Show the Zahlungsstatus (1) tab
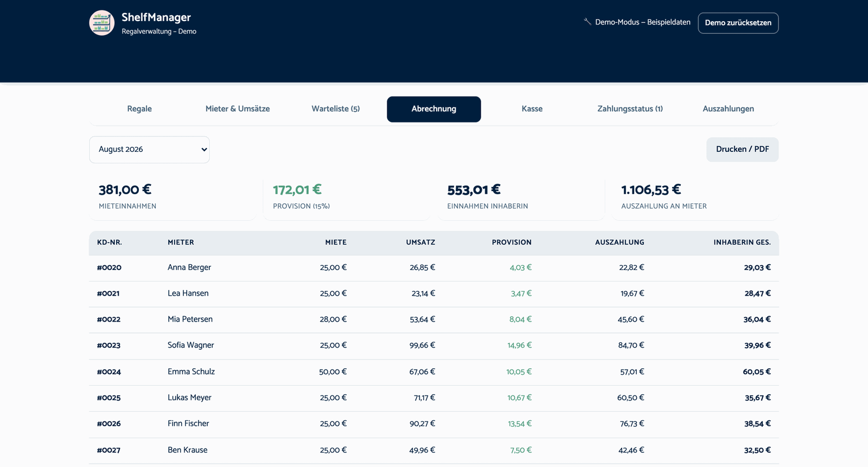Screen dimensions: 868x467 coord(630,109)
